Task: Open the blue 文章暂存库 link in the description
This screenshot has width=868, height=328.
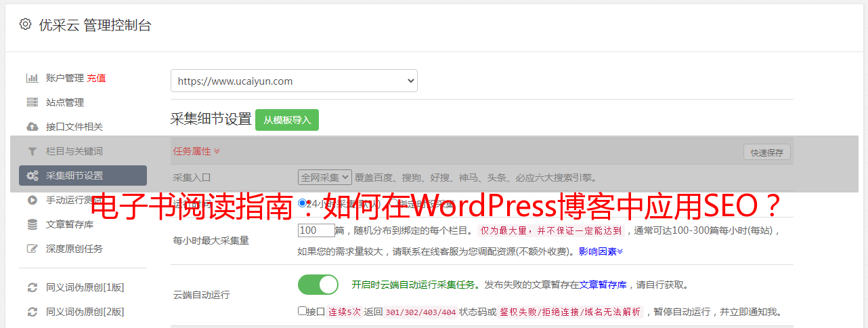Action: pos(603,285)
